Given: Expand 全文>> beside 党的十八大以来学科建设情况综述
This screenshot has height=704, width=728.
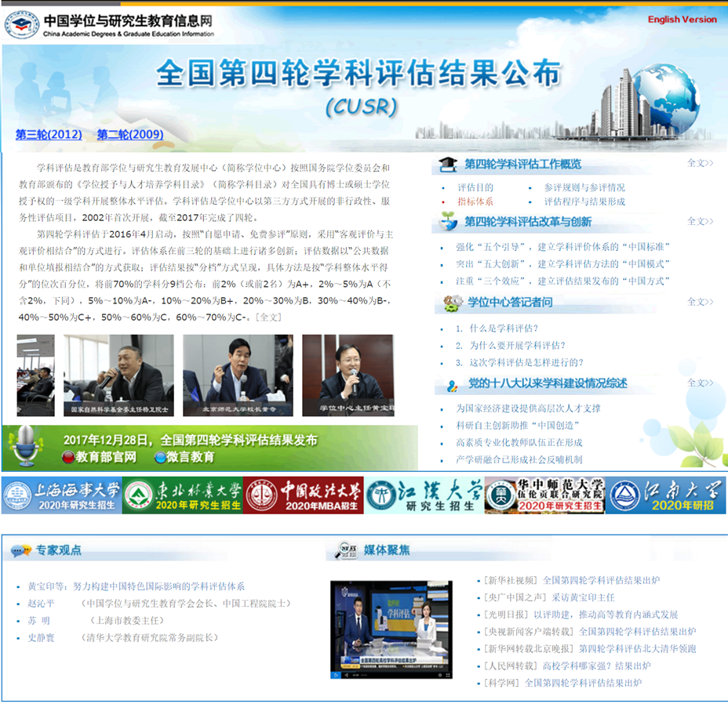Looking at the screenshot, I should pyautogui.click(x=700, y=383).
